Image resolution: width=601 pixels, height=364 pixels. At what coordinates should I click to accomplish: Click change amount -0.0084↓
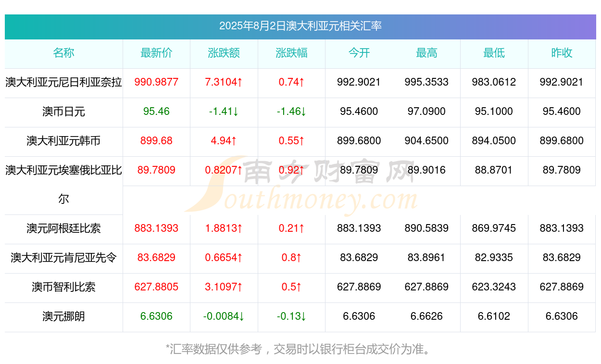pyautogui.click(x=224, y=316)
